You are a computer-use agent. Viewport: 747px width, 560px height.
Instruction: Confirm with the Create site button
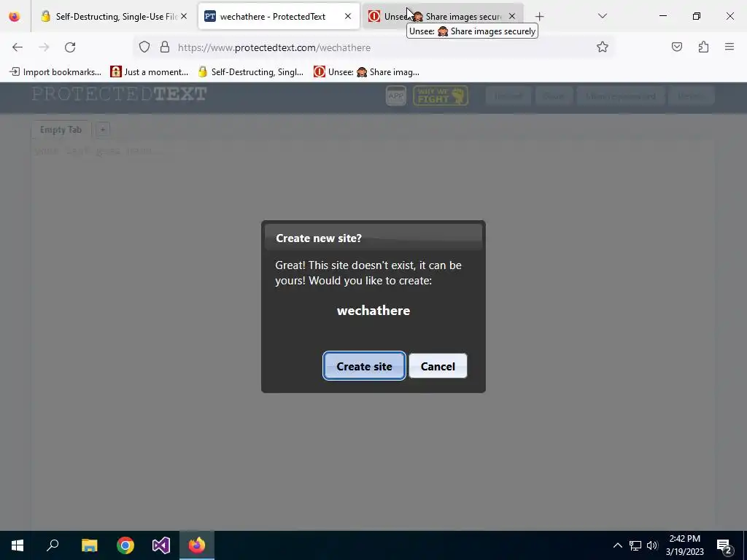(x=364, y=366)
